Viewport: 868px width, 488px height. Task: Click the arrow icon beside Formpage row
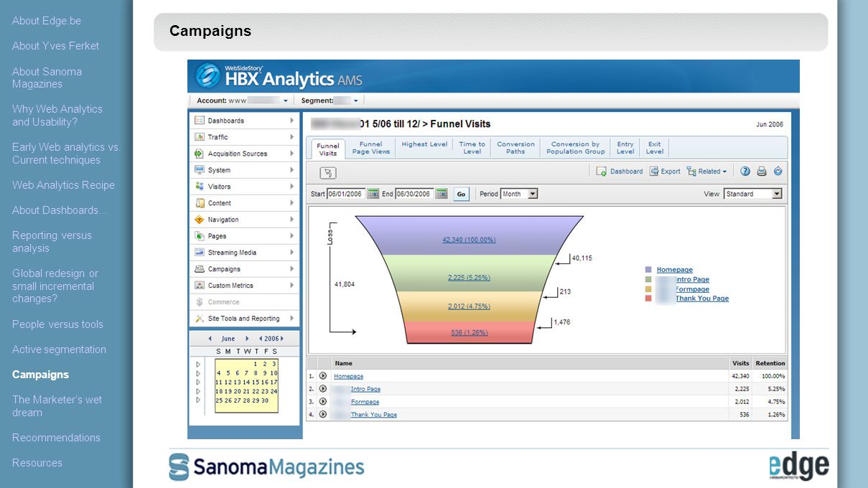(323, 402)
